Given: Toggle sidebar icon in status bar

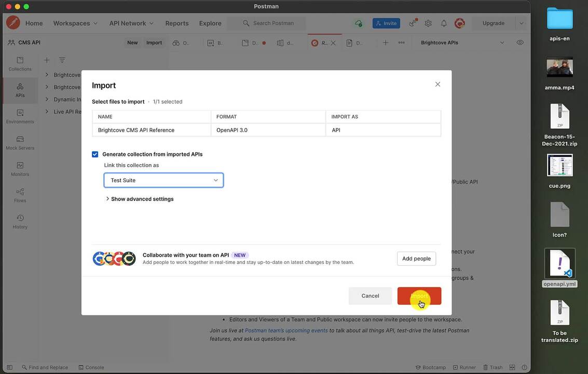Looking at the screenshot, I should tap(10, 367).
